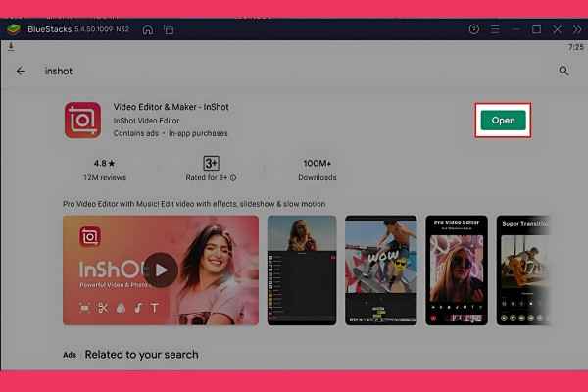
Task: Open the InShot app with Open button
Action: (504, 120)
